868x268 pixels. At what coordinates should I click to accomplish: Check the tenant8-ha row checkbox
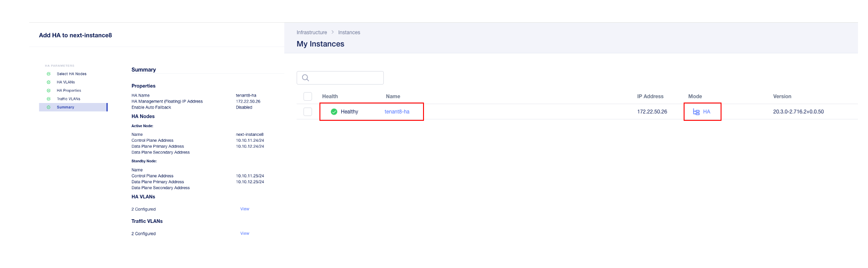[x=308, y=112]
